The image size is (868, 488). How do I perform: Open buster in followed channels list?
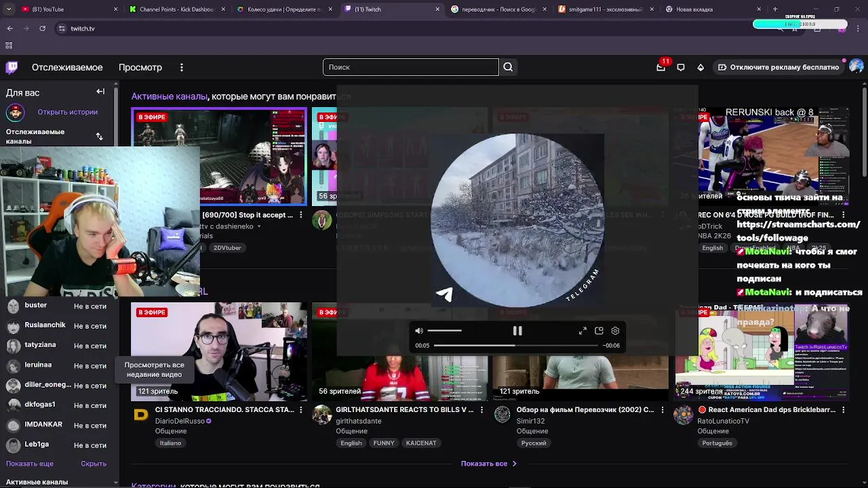click(60, 306)
